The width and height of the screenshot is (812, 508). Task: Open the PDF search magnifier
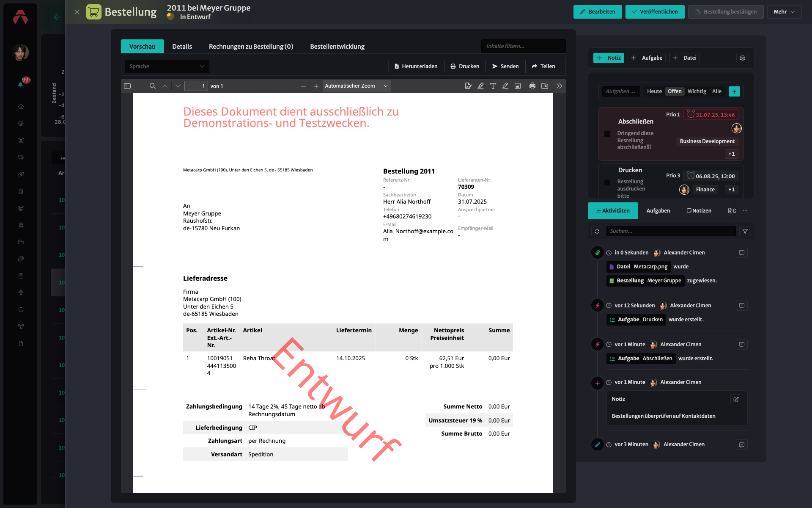tap(152, 86)
